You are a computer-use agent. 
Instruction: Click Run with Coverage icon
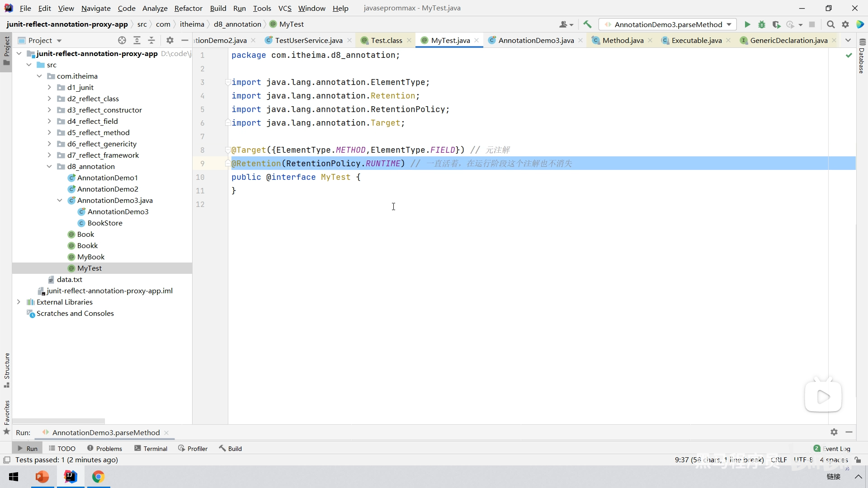776,24
